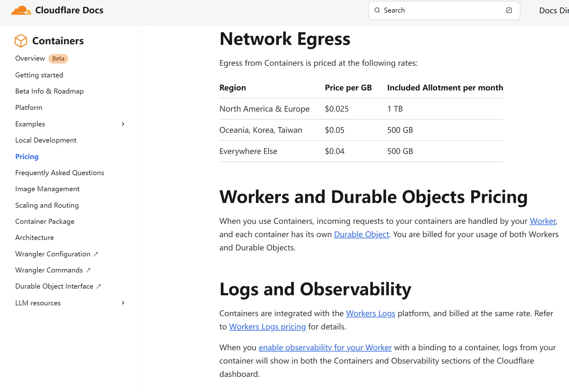
Task: Focus the Search input field
Action: (443, 10)
